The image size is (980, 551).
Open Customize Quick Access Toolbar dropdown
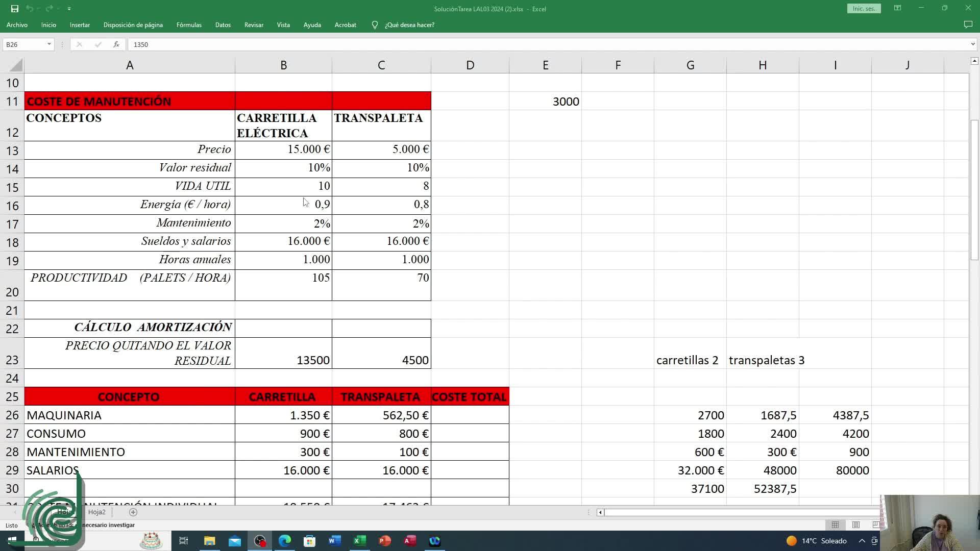(69, 9)
